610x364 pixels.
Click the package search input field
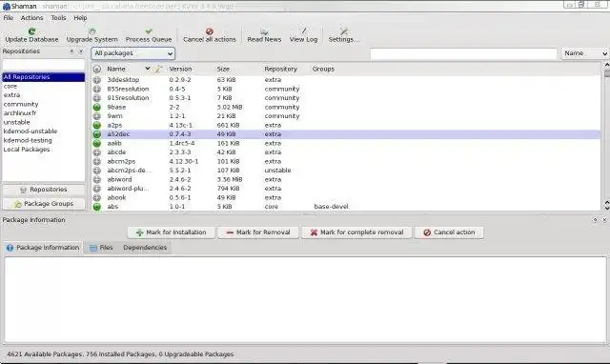[x=464, y=54]
